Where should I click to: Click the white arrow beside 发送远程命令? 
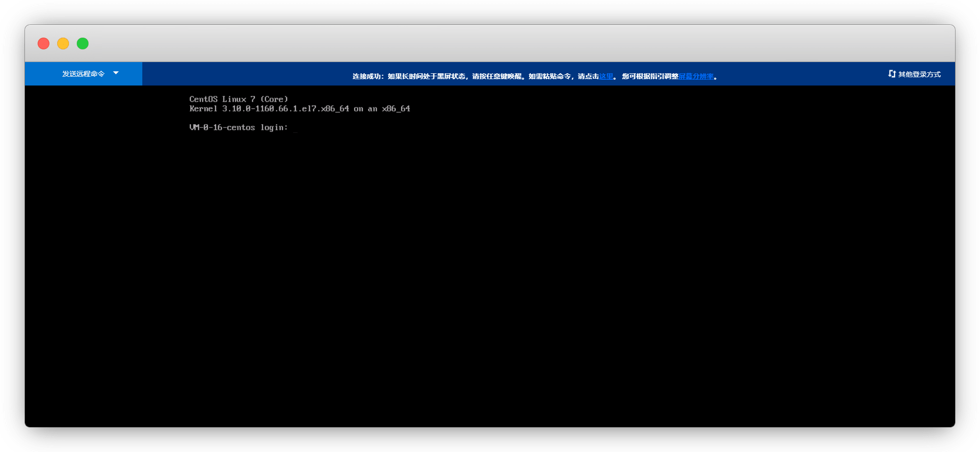pyautogui.click(x=116, y=73)
